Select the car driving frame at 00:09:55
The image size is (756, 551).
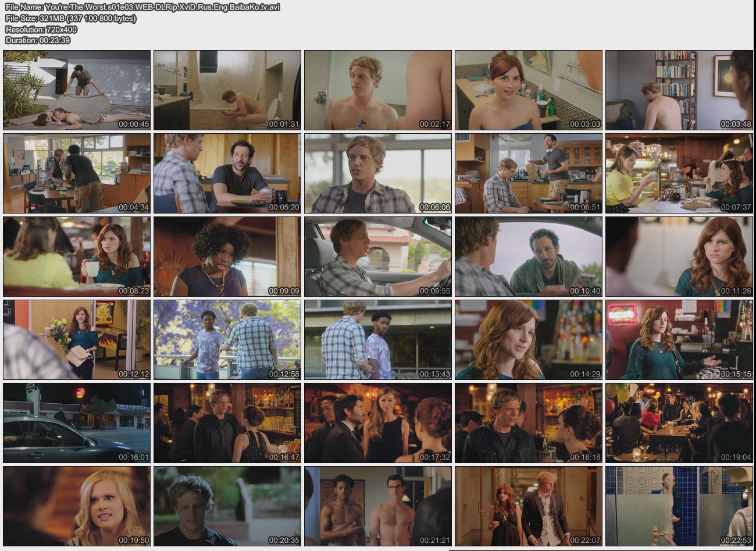[x=377, y=257]
